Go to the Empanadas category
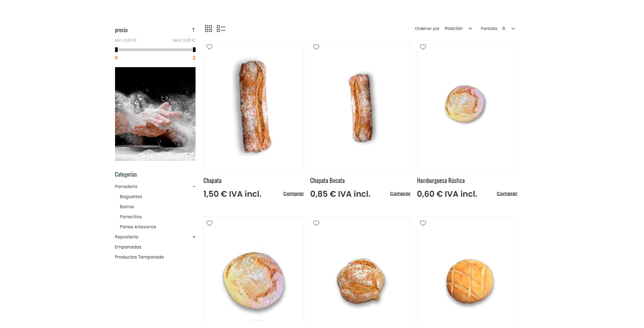 128,247
